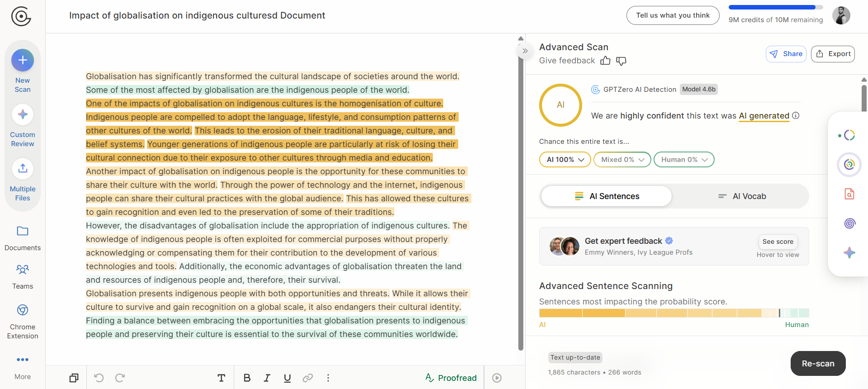Open Chrome Extension icon in sidebar
The width and height of the screenshot is (868, 389).
pyautogui.click(x=23, y=310)
